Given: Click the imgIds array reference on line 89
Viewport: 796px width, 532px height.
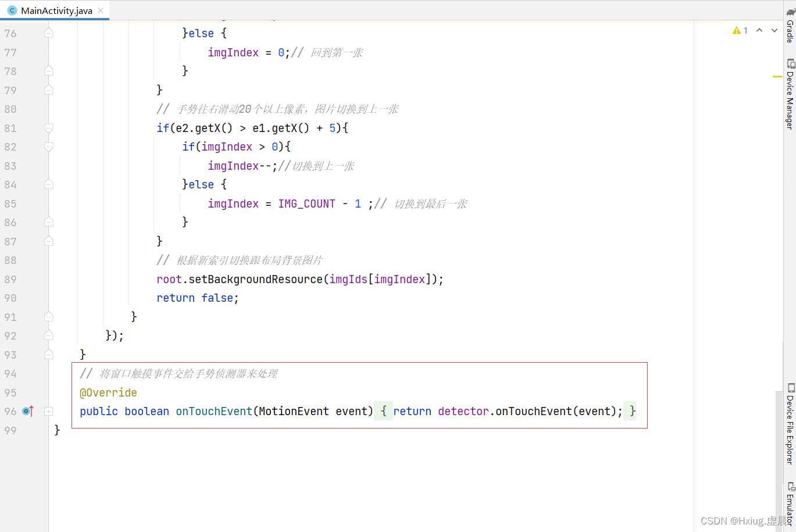Looking at the screenshot, I should click(348, 279).
